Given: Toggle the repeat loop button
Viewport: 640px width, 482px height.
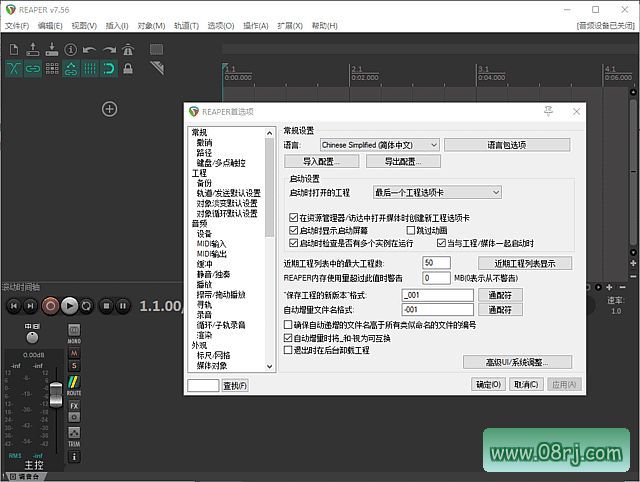Looking at the screenshot, I should (86, 306).
